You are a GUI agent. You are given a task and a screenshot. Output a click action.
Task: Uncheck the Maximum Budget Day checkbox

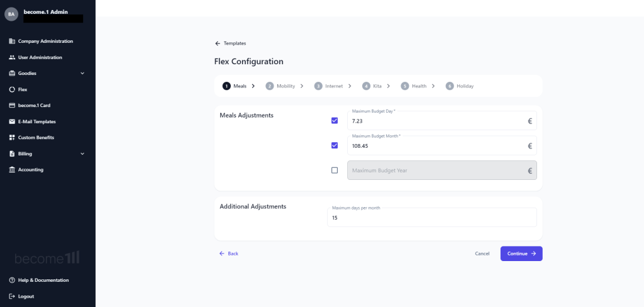(335, 120)
